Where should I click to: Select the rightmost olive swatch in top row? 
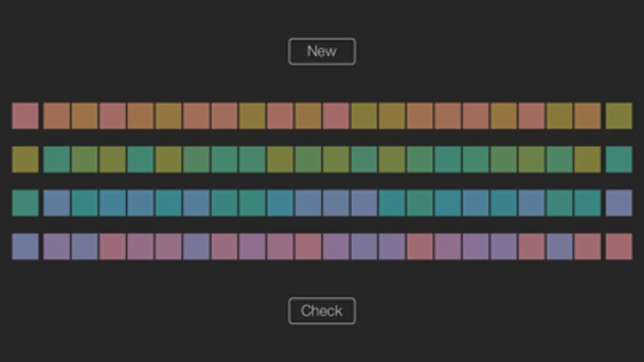click(x=619, y=116)
